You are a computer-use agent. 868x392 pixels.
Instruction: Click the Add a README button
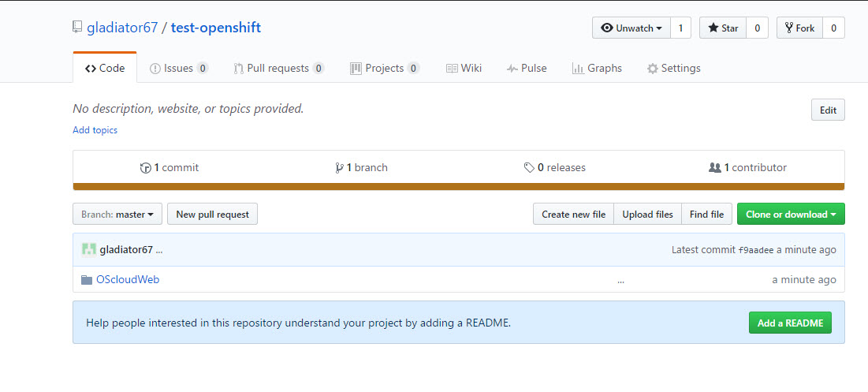pyautogui.click(x=790, y=323)
